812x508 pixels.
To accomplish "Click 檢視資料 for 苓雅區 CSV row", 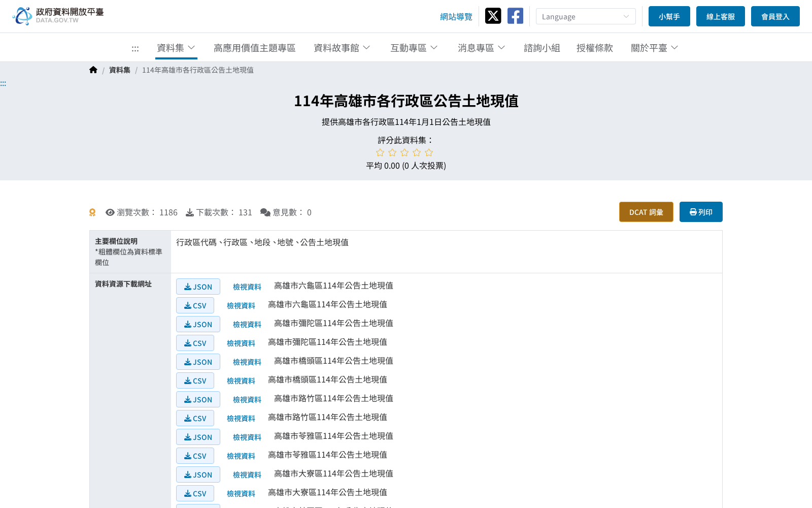I will (241, 456).
